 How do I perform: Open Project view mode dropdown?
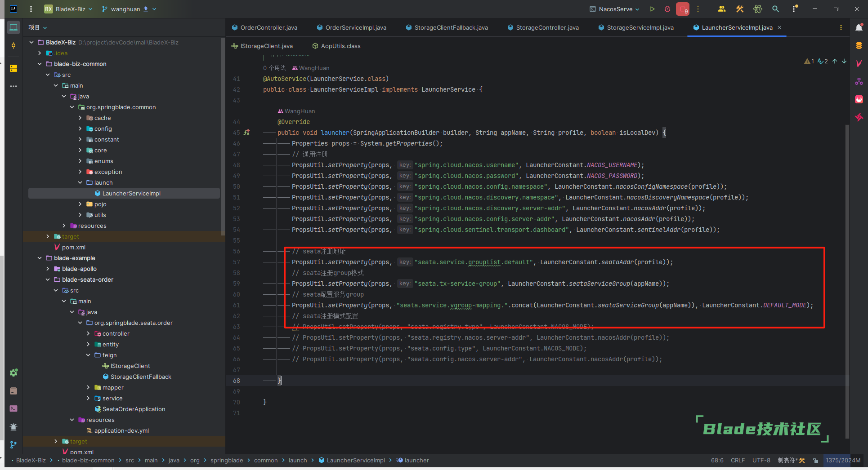click(x=38, y=27)
